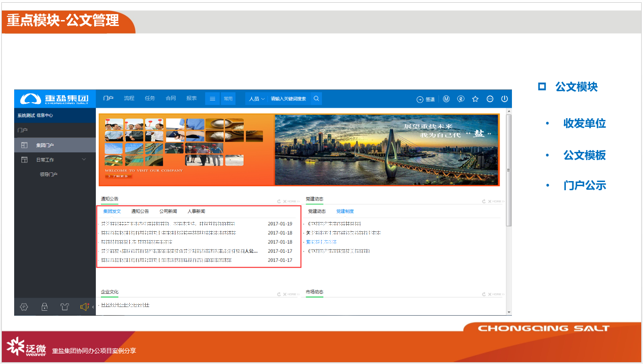This screenshot has width=643, height=364.
Task: Refresh the 企业文化 panel
Action: coord(279,294)
